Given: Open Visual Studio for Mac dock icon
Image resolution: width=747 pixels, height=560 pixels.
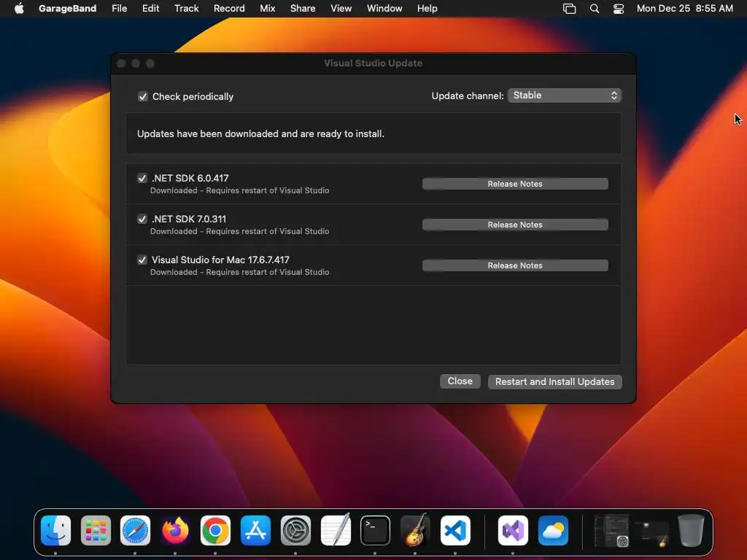Looking at the screenshot, I should [513, 531].
